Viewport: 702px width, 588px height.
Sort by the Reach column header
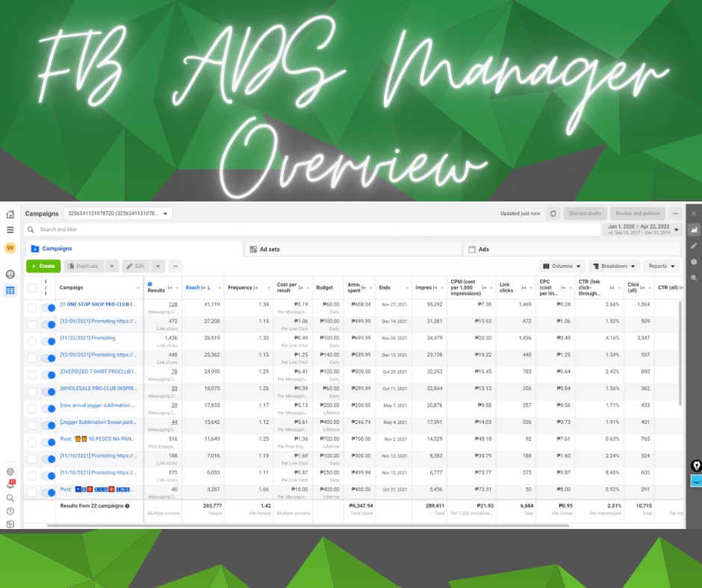[x=193, y=288]
